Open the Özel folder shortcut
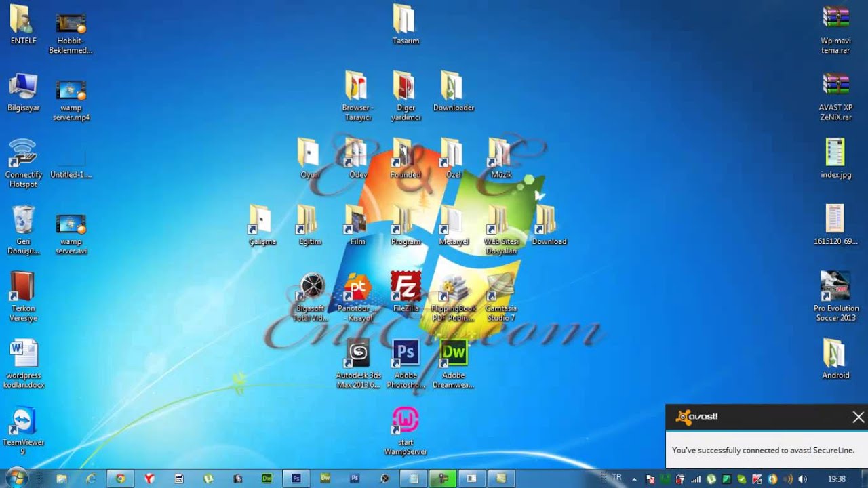 coord(453,159)
